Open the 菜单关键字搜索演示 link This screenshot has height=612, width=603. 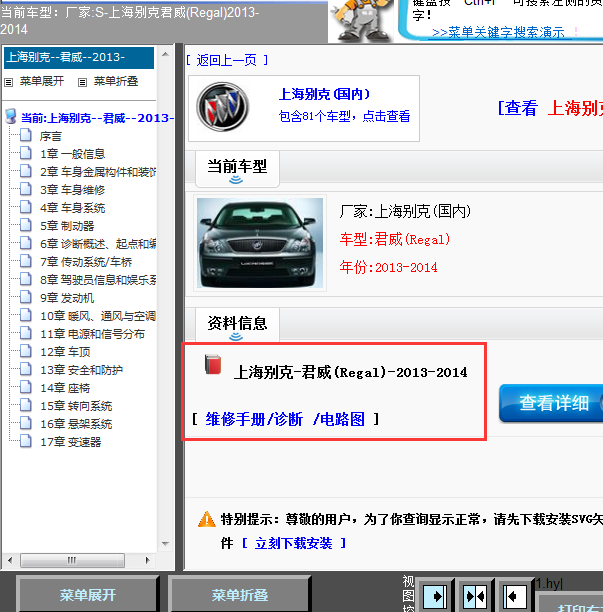(498, 32)
